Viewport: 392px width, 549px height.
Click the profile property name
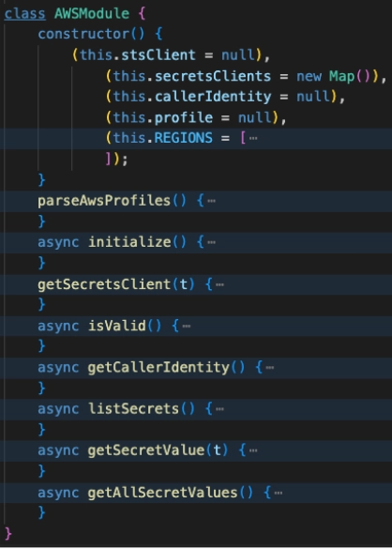point(184,117)
